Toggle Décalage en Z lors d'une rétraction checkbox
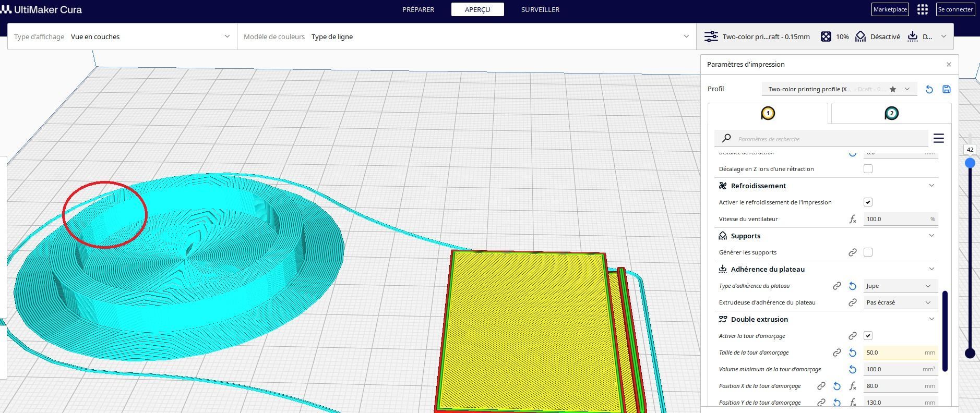This screenshot has height=413, width=980. pos(868,168)
